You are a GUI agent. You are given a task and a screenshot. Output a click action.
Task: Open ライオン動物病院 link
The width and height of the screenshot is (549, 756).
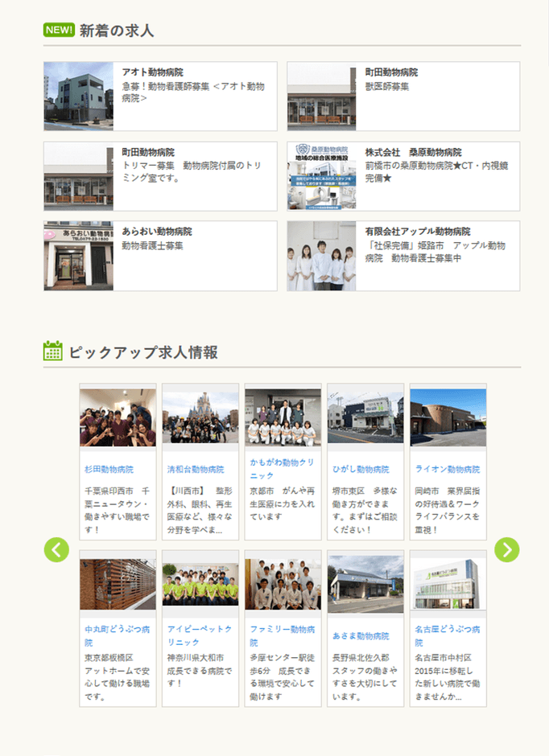[x=448, y=470]
